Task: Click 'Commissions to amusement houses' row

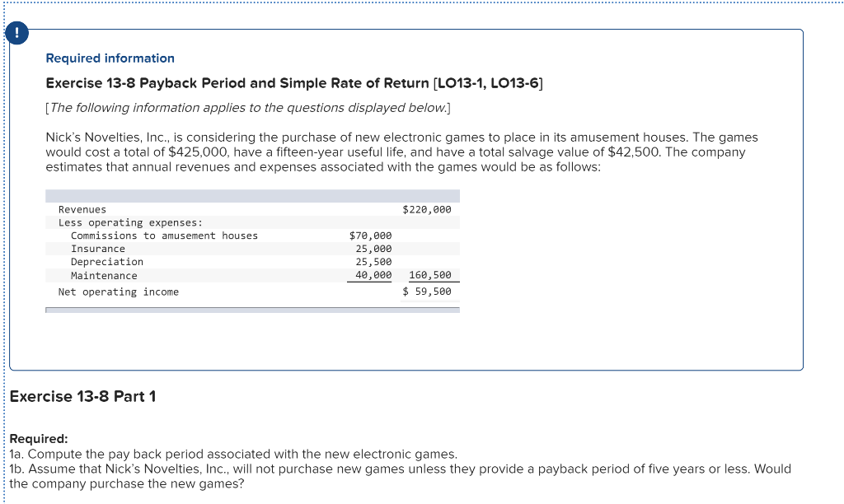Action: click(x=164, y=236)
